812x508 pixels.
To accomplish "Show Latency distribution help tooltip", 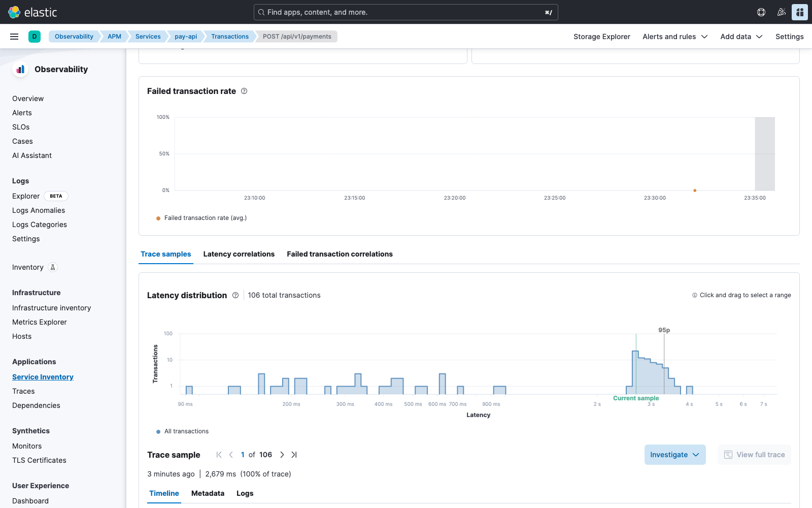I will click(x=235, y=295).
